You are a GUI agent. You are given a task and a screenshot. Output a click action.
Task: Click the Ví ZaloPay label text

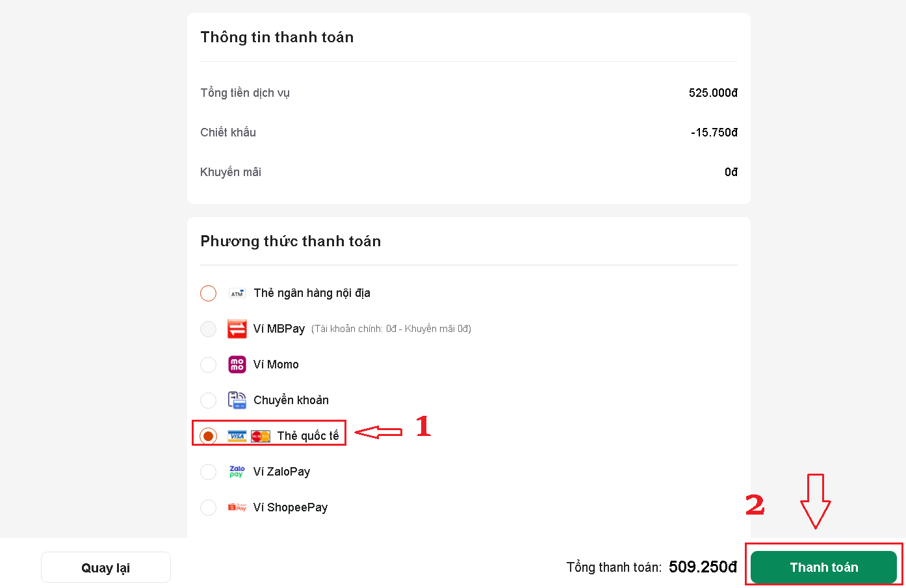(281, 472)
